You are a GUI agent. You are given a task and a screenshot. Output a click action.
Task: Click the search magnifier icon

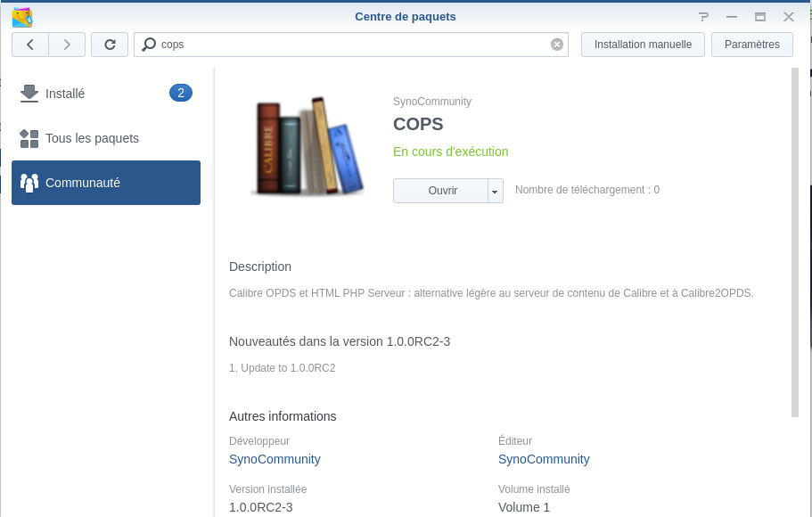pos(149,45)
